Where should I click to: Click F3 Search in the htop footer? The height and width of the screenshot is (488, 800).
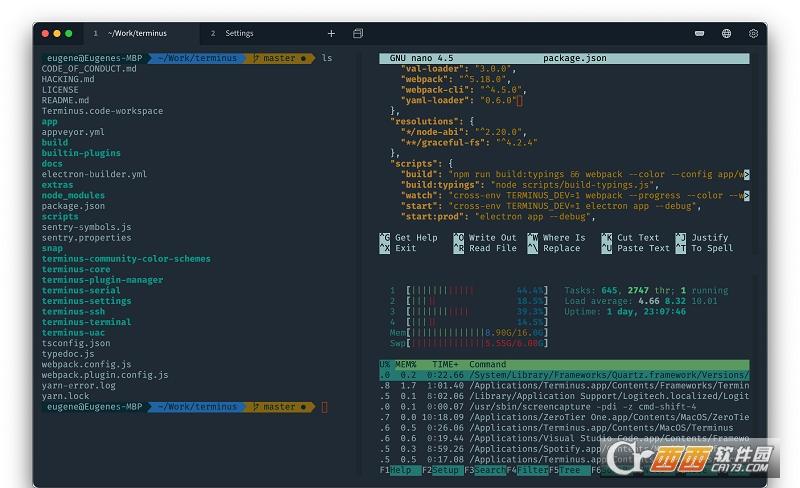pos(483,470)
